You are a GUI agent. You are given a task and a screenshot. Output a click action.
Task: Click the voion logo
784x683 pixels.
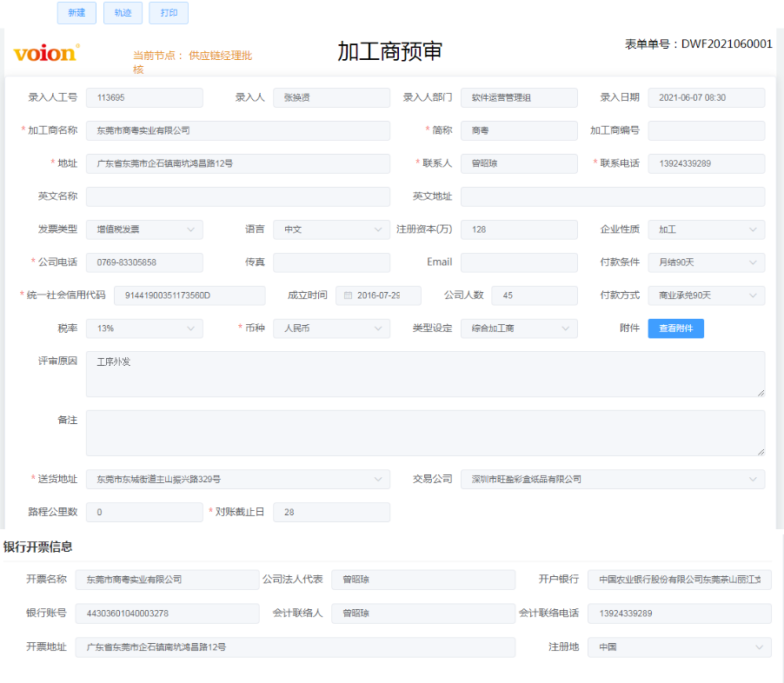(x=46, y=53)
